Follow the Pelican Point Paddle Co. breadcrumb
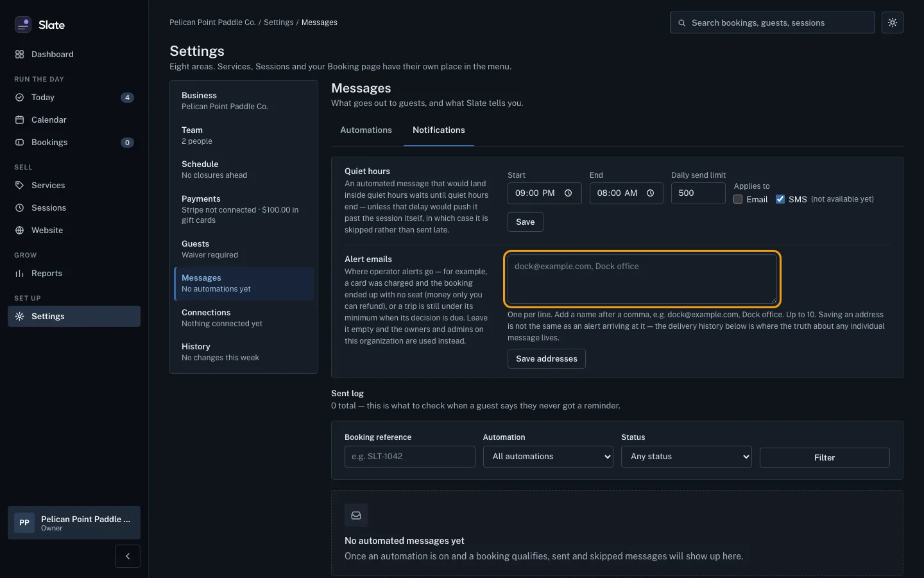Viewport: 924px width, 578px height. [212, 22]
